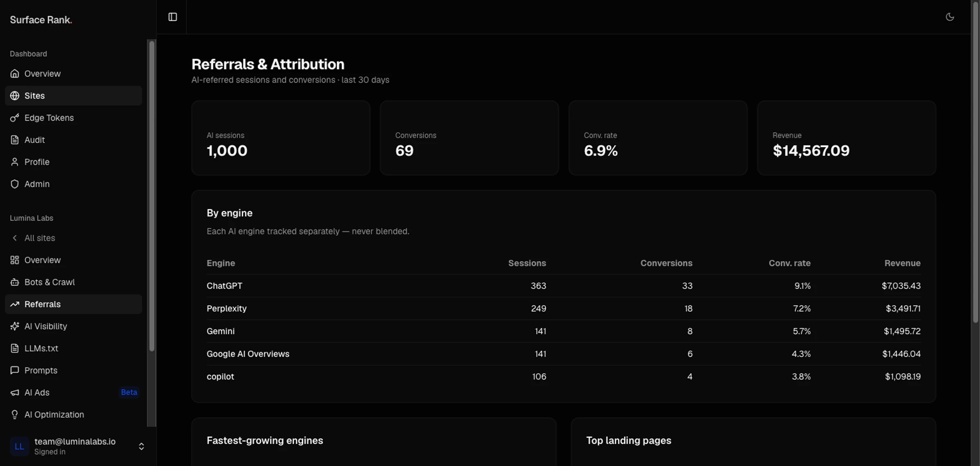Screen dimensions: 980x466
Task: Select the copilot engine row name
Action: pos(220,377)
